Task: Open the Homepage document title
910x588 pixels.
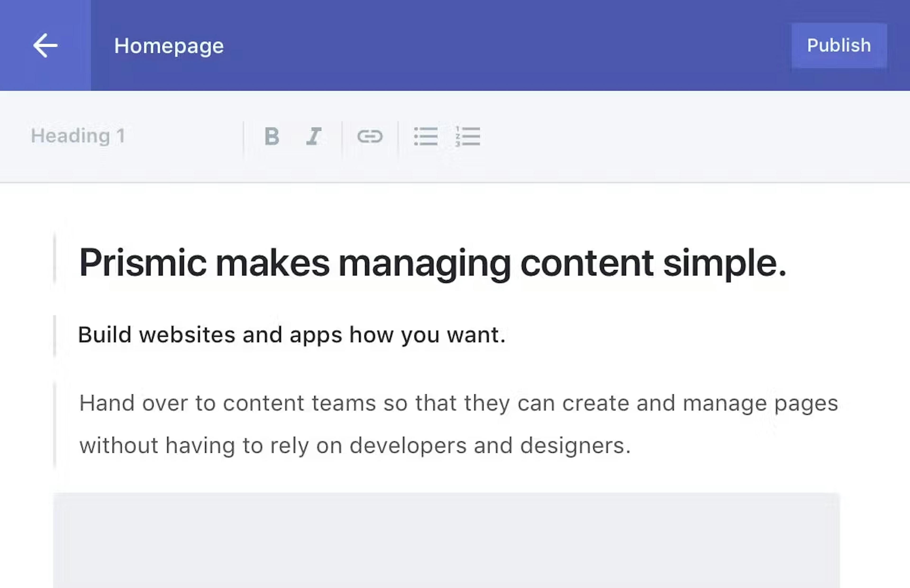Action: tap(169, 45)
